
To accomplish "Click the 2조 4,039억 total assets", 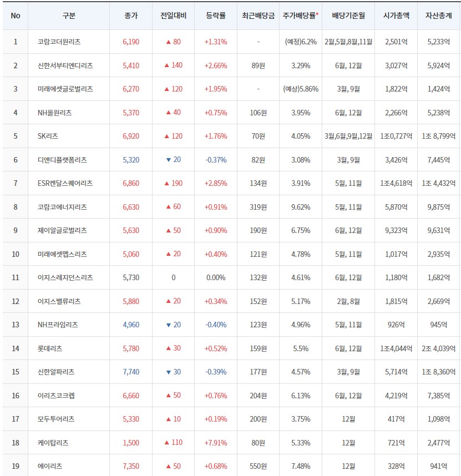I will (439, 348).
